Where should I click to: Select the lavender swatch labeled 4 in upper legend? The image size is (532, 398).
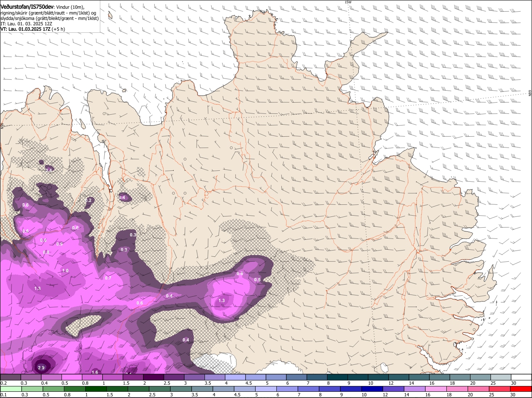[x=235, y=377]
